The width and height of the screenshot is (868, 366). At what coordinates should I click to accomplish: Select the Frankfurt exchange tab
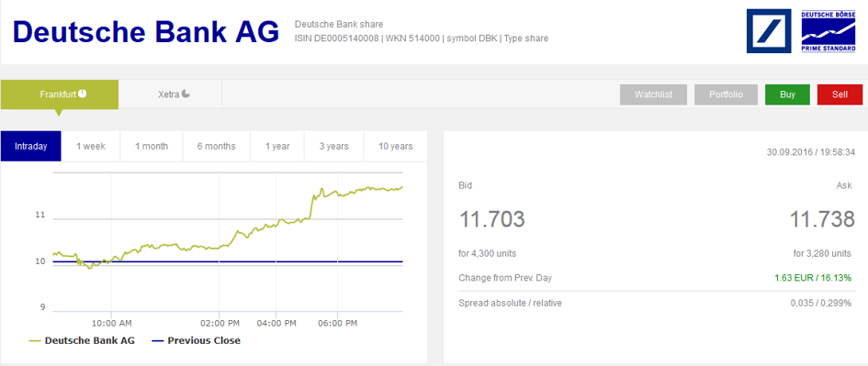pos(59,94)
